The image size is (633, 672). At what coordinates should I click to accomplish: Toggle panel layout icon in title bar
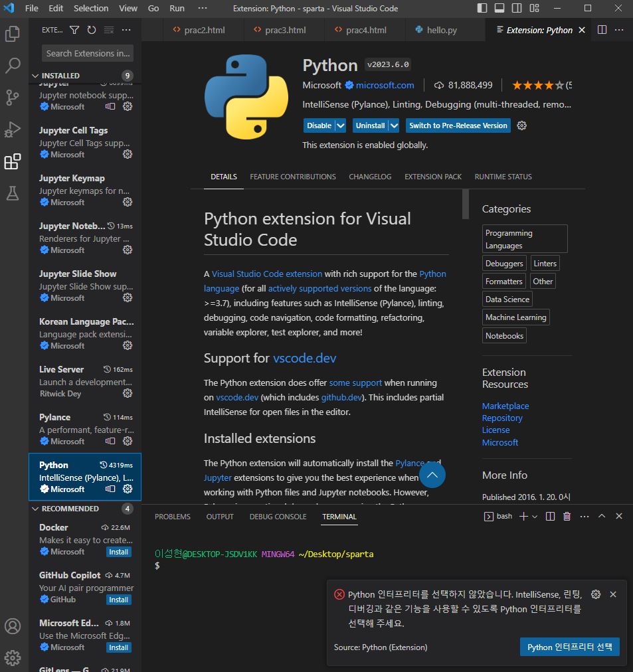click(x=499, y=8)
